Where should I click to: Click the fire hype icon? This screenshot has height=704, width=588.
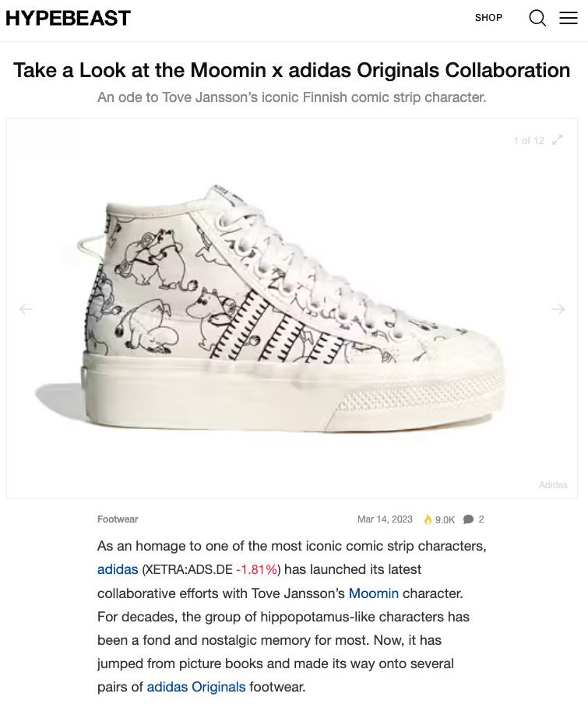pyautogui.click(x=428, y=519)
